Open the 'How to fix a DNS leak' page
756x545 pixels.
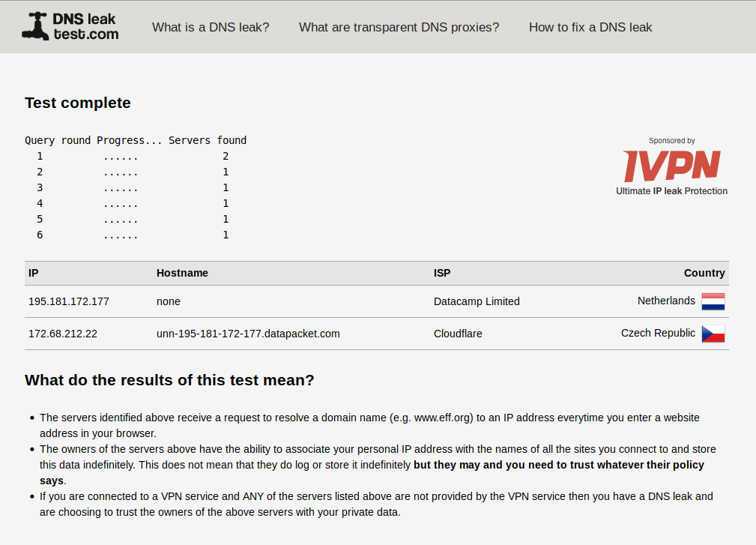click(x=590, y=28)
